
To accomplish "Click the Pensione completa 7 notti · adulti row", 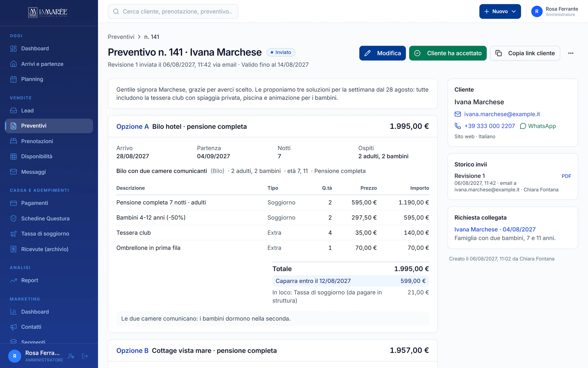I will click(272, 202).
